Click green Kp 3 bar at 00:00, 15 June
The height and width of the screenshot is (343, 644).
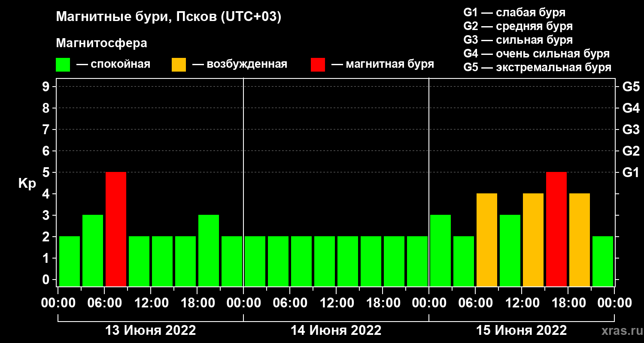tap(440, 250)
